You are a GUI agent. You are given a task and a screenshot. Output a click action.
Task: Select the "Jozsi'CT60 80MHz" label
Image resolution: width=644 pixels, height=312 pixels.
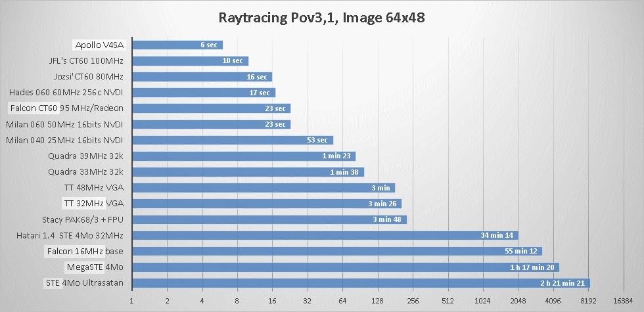pos(89,77)
